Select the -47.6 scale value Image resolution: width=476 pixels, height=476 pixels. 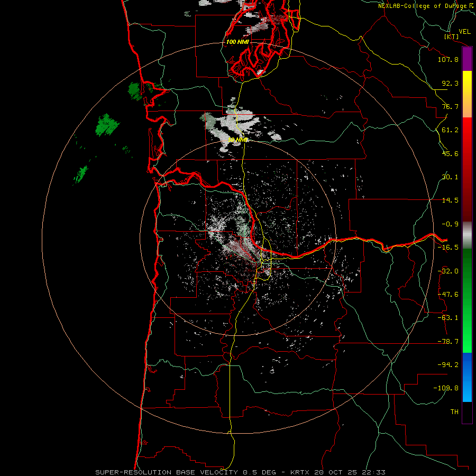coord(448,295)
